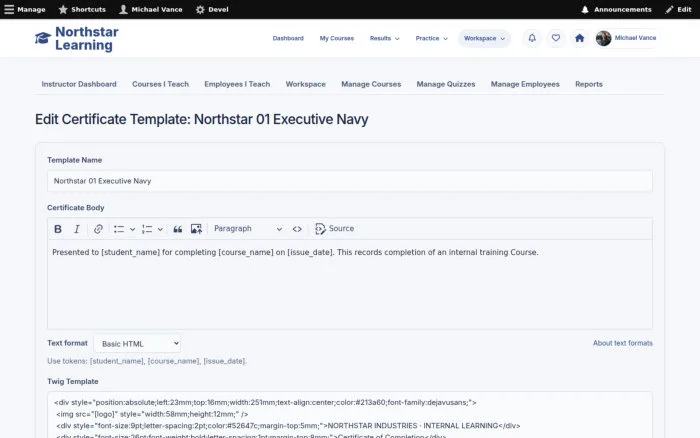Open favorites heart icon
This screenshot has height=438, width=700.
click(556, 38)
